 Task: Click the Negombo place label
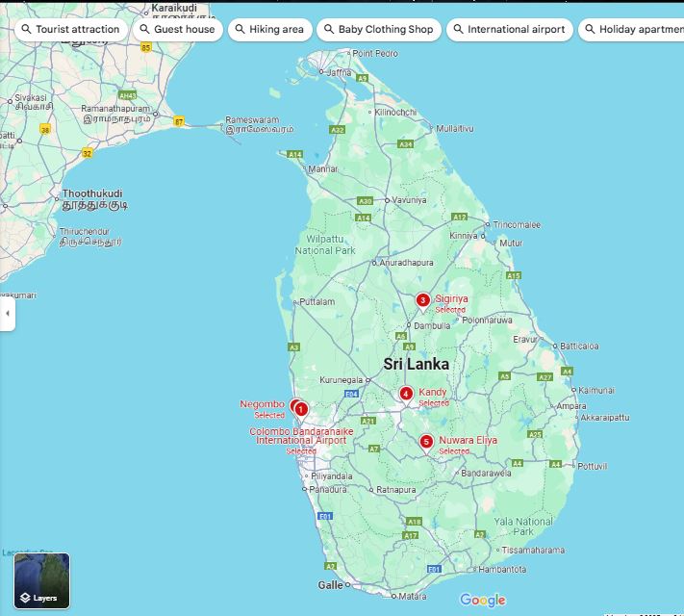tap(262, 404)
